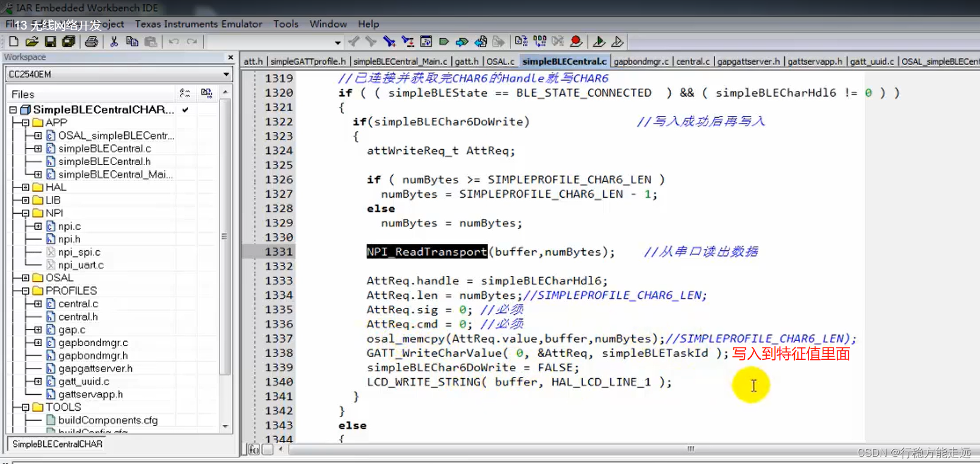Click the Make build icon
Screen dimensions: 980x464
(539, 41)
